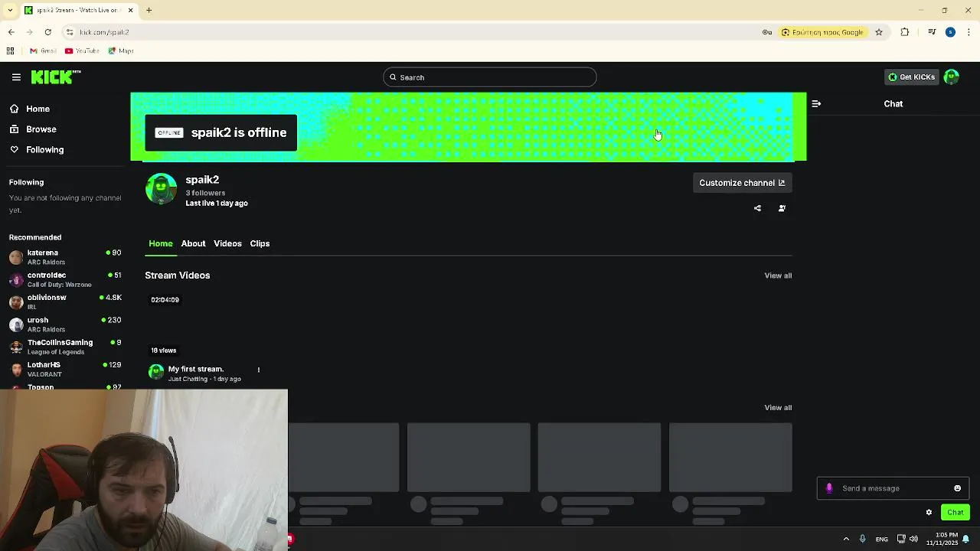The height and width of the screenshot is (551, 980).
Task: Open the recommended channel controldec
Action: coord(65,279)
